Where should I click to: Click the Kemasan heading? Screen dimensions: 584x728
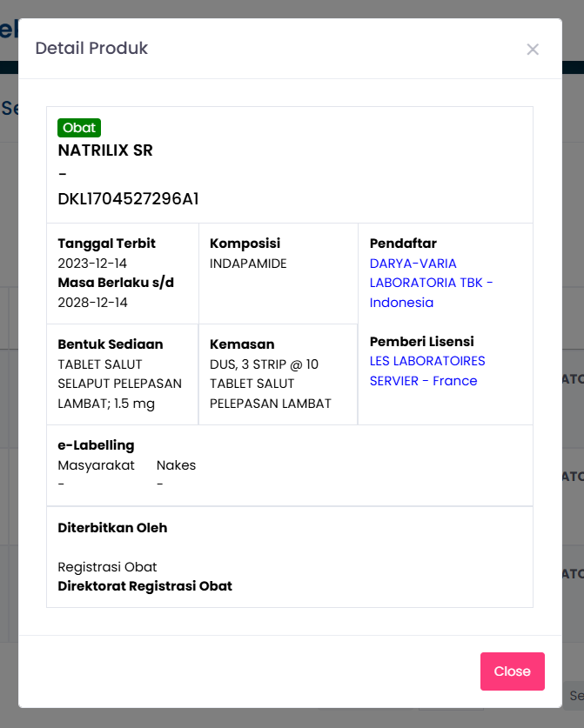(242, 344)
